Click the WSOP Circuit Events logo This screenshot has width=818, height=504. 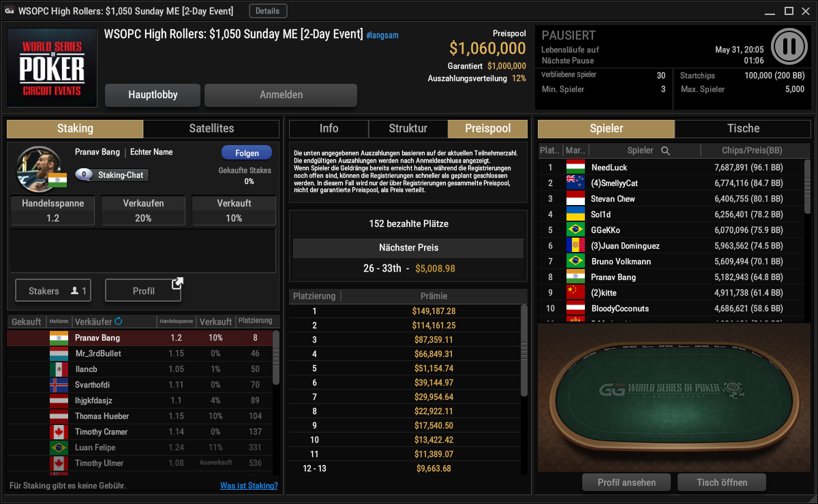pyautogui.click(x=52, y=68)
